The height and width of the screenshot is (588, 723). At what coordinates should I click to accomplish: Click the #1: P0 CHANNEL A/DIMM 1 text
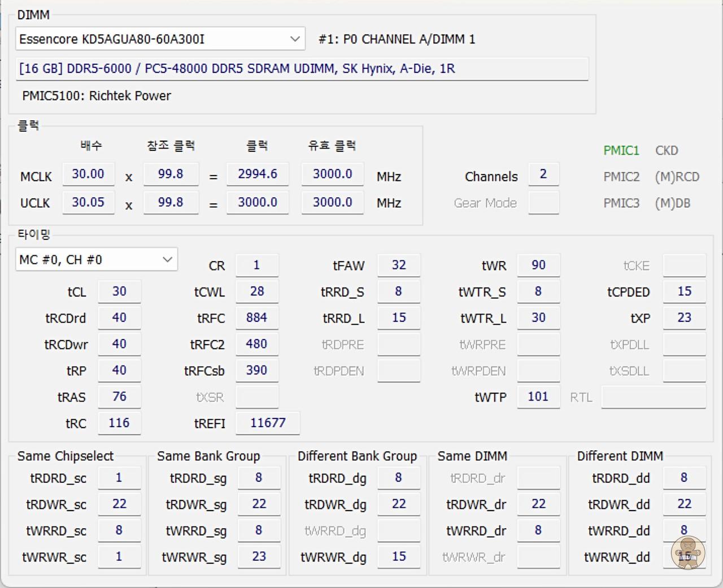coord(397,40)
